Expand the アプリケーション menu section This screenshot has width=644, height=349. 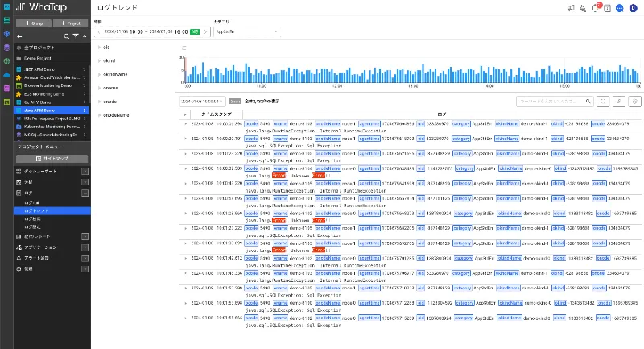click(x=85, y=247)
